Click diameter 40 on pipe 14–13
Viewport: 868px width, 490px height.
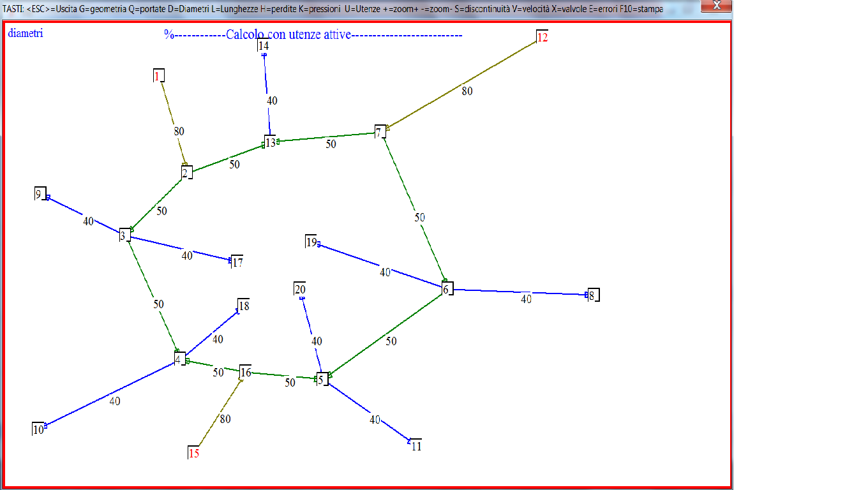(x=272, y=101)
